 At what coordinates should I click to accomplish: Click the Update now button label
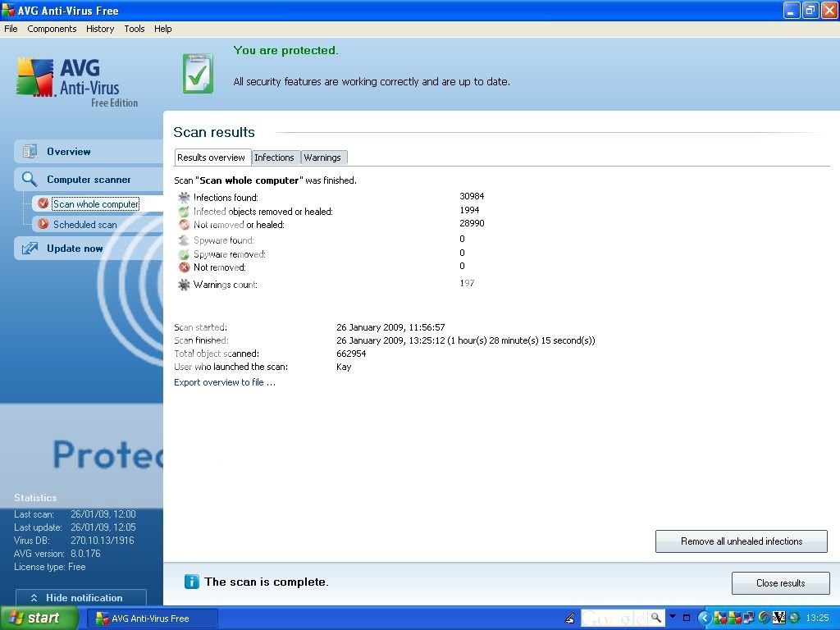[75, 249]
